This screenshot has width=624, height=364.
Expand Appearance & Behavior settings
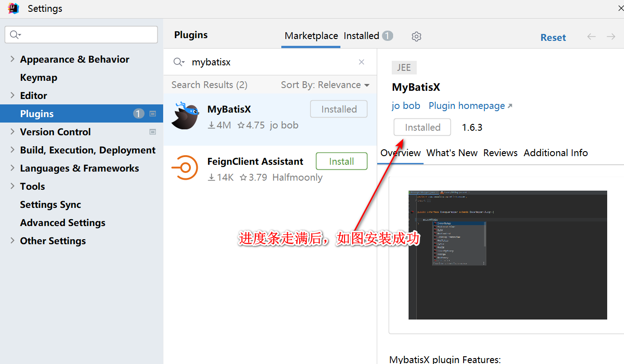(x=12, y=59)
